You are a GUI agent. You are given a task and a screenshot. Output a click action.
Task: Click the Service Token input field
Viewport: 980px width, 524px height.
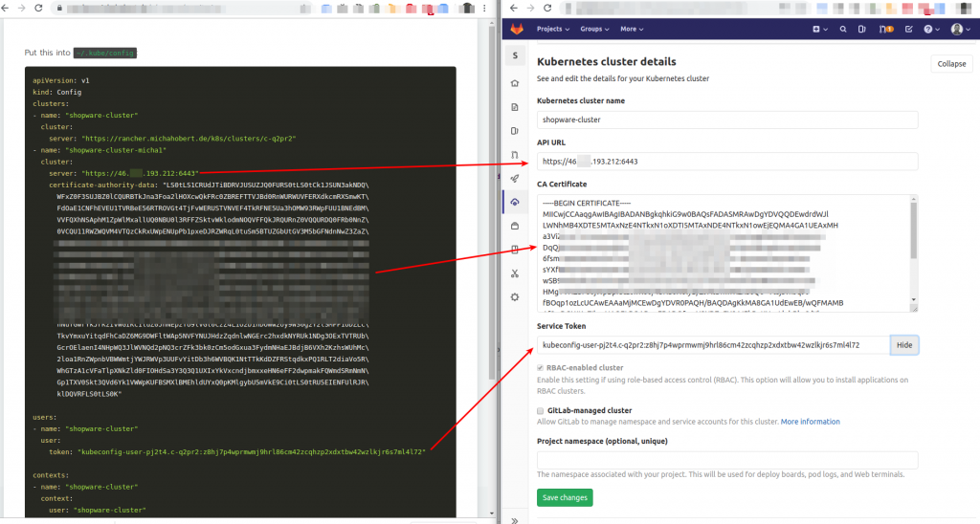pos(713,345)
